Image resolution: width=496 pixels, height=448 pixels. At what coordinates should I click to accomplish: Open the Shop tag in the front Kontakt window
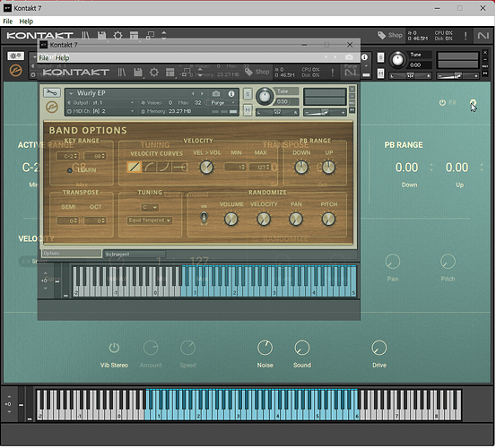click(x=257, y=72)
